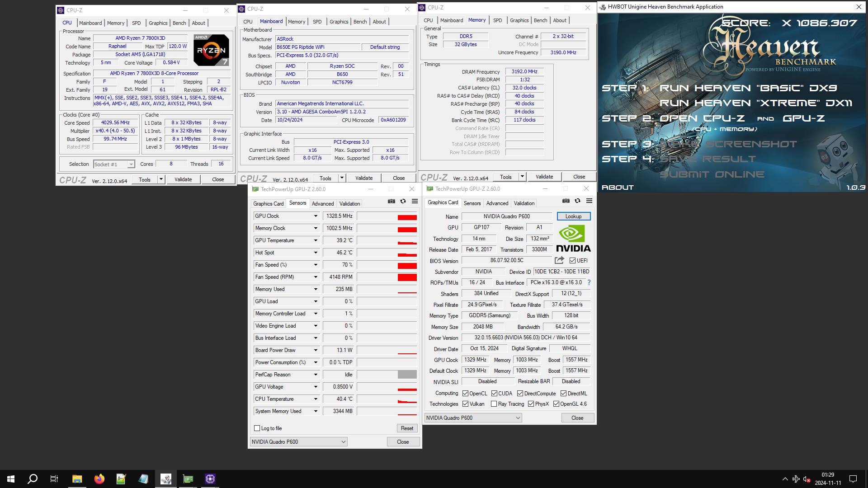Toggle the DirectML checkbox
The height and width of the screenshot is (488, 868).
(563, 394)
